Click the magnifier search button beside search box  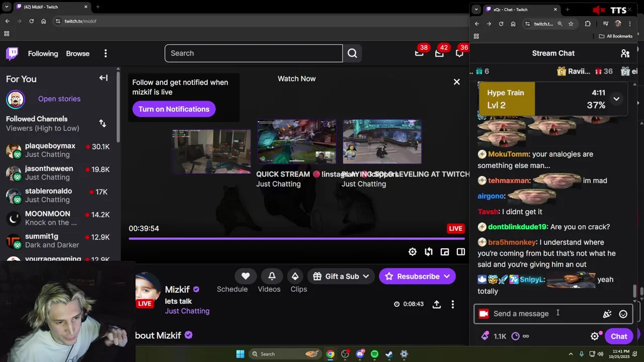352,53
